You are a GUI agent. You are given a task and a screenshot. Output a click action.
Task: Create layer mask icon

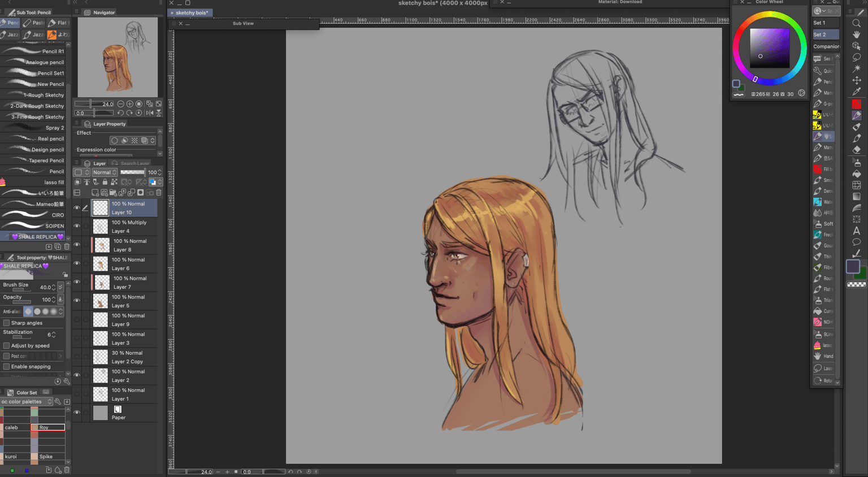(x=140, y=193)
